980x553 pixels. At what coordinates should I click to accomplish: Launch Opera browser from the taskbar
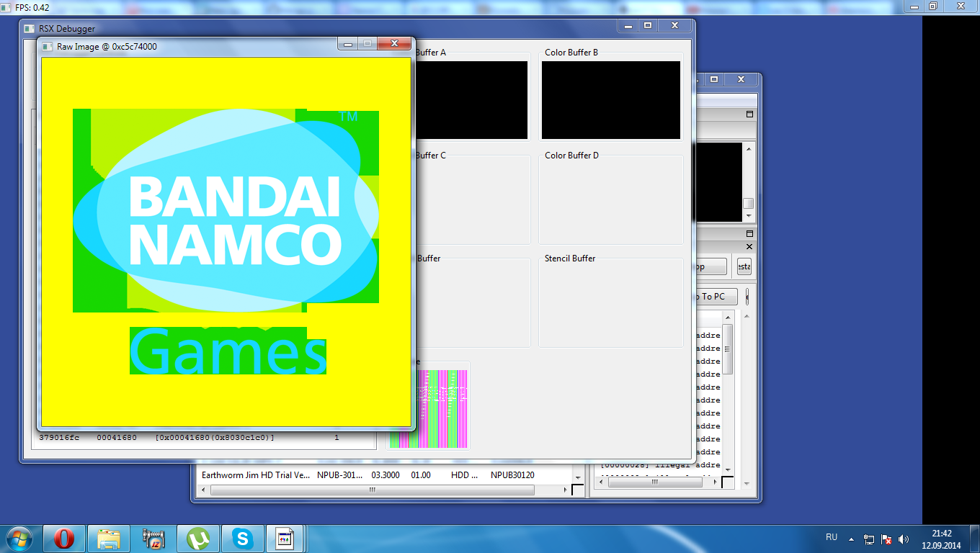click(x=65, y=539)
